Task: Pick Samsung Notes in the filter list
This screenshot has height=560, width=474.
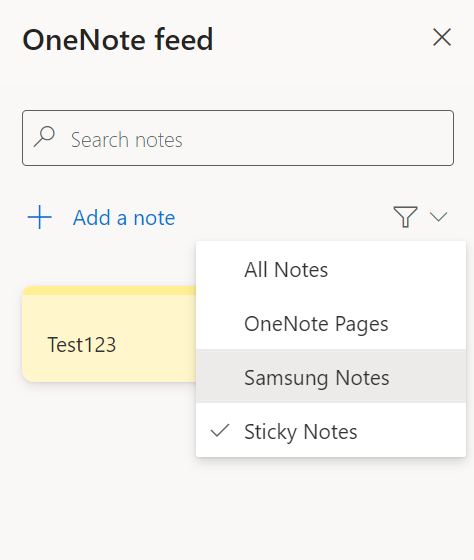Action: [x=331, y=376]
